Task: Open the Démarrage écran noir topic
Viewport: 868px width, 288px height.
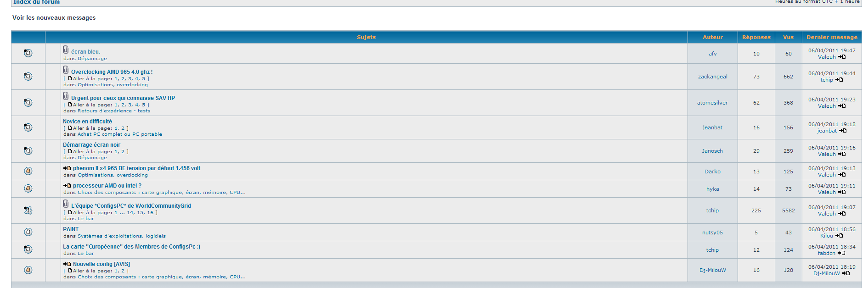Action: coord(91,145)
